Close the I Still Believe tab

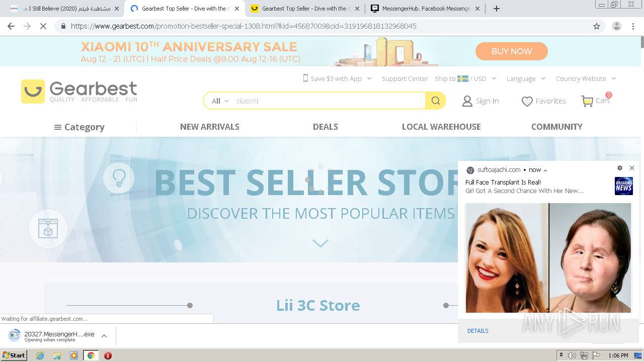117,9
